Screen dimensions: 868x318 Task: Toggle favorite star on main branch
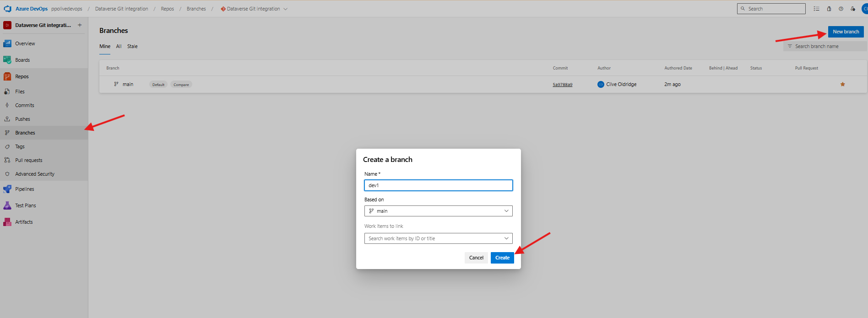843,84
